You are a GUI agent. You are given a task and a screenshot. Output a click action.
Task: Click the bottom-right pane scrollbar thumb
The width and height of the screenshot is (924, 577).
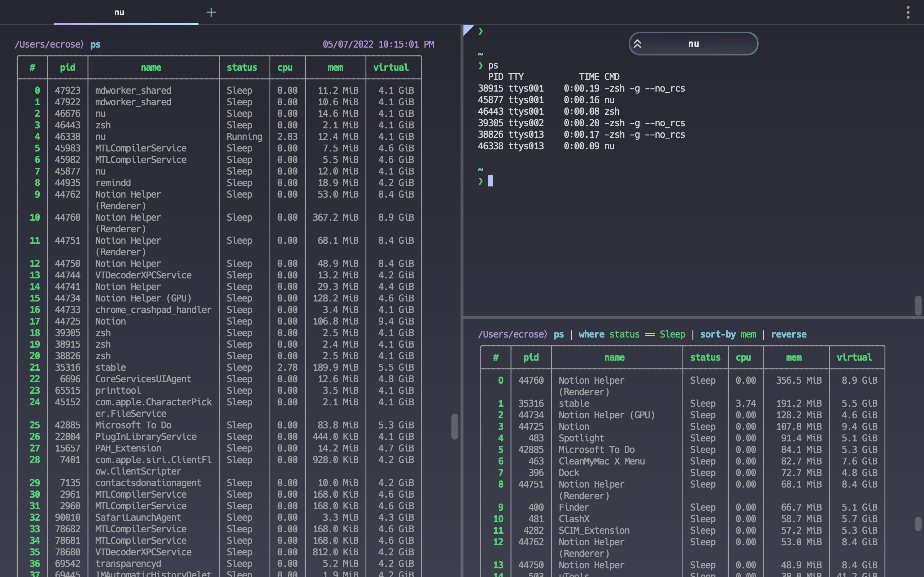coord(918,524)
